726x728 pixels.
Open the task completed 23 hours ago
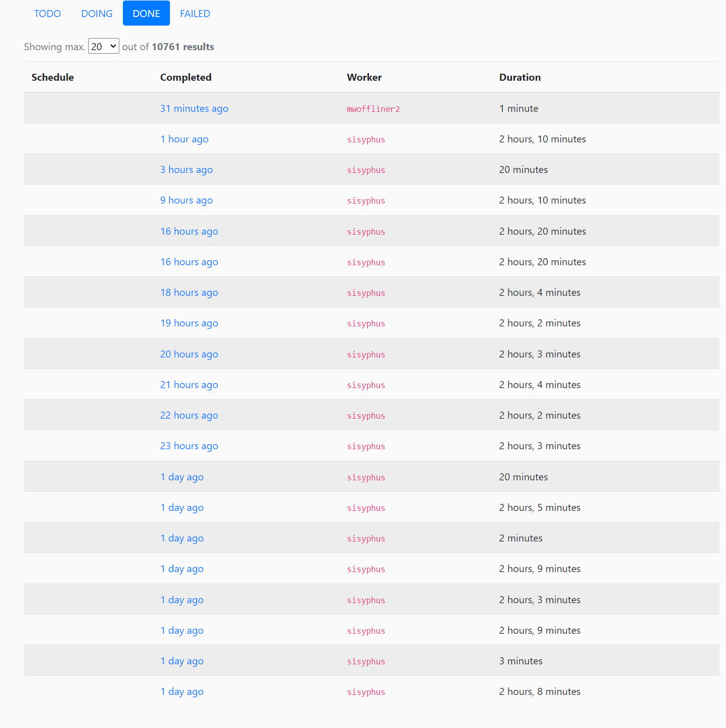[189, 446]
